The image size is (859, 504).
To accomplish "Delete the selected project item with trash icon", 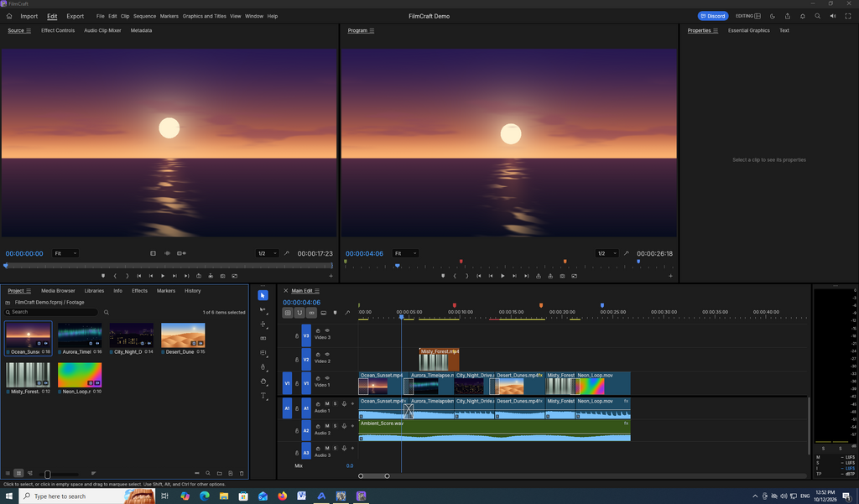I will pos(242,473).
